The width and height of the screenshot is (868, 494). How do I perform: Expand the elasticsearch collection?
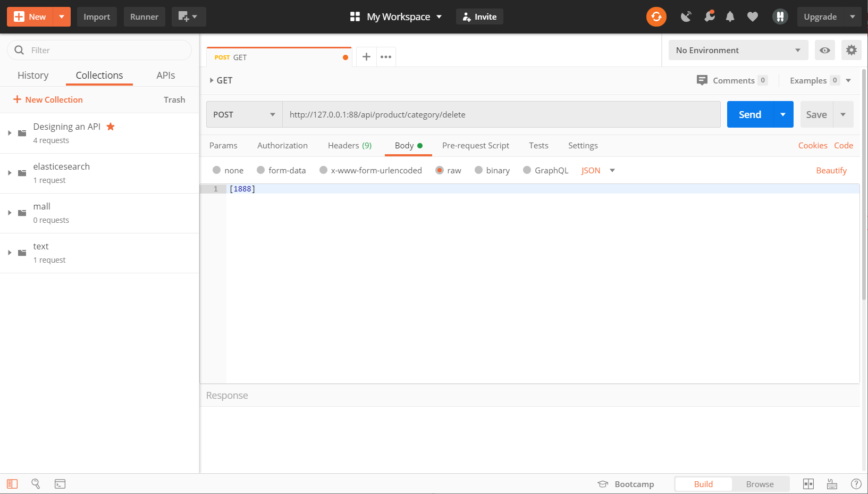pos(10,173)
